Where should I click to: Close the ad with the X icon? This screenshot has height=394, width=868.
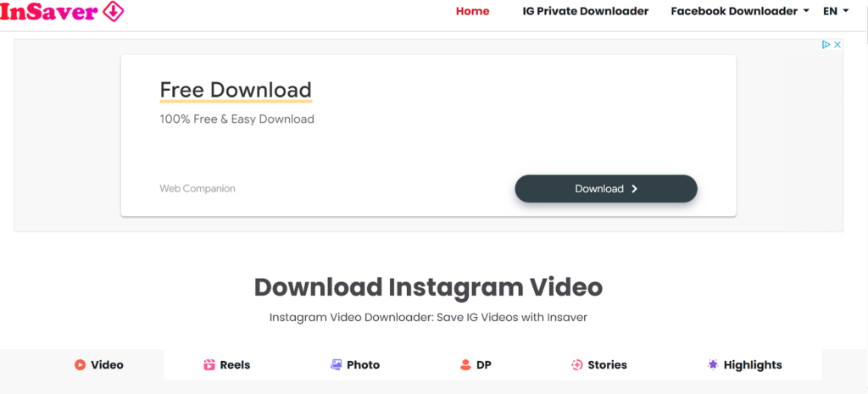click(837, 45)
